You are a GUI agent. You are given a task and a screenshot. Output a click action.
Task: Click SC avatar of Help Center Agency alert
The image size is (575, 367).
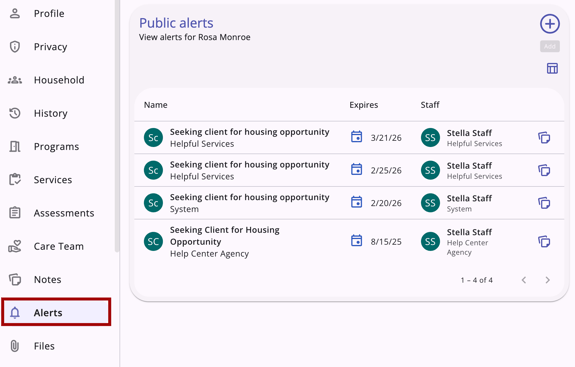(x=153, y=241)
